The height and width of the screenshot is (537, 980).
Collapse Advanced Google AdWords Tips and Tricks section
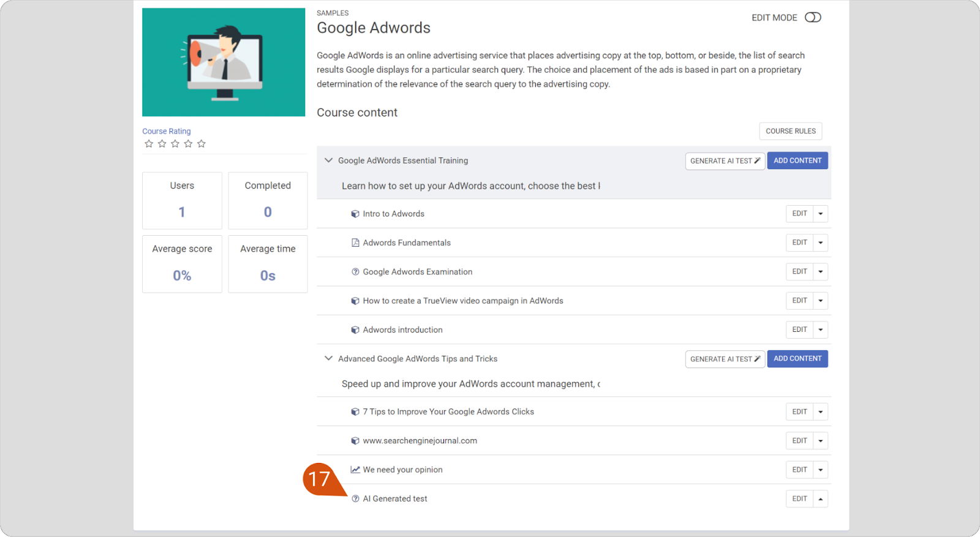pos(328,359)
